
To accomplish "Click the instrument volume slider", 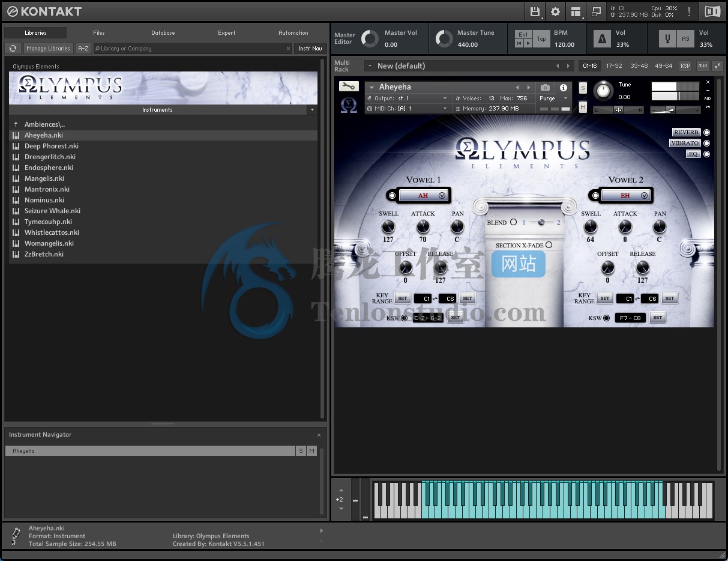I will click(675, 110).
